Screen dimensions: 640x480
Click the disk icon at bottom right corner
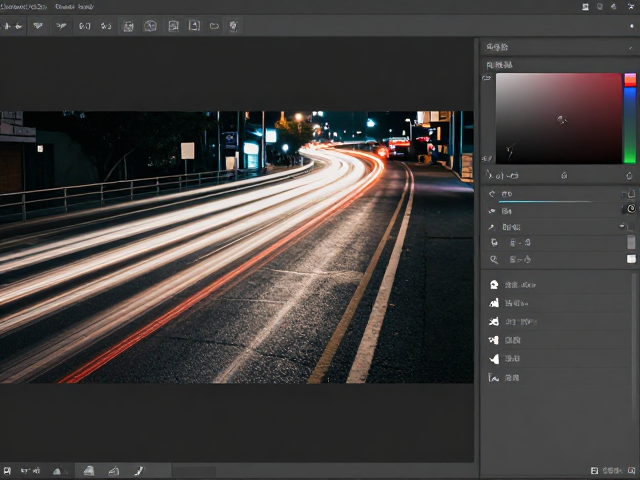(x=594, y=471)
